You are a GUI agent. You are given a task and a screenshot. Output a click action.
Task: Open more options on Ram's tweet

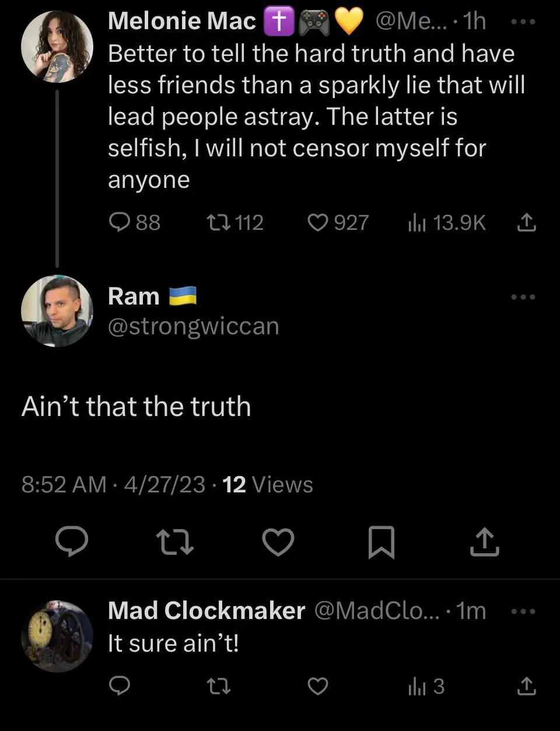523,297
